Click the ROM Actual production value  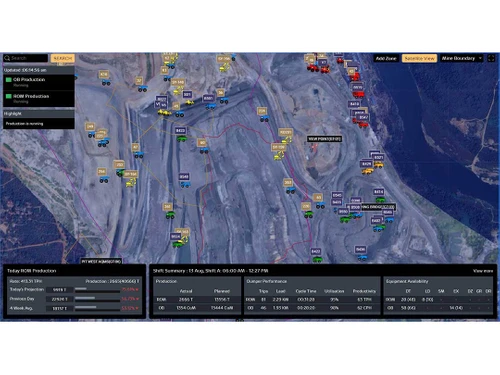pos(186,299)
